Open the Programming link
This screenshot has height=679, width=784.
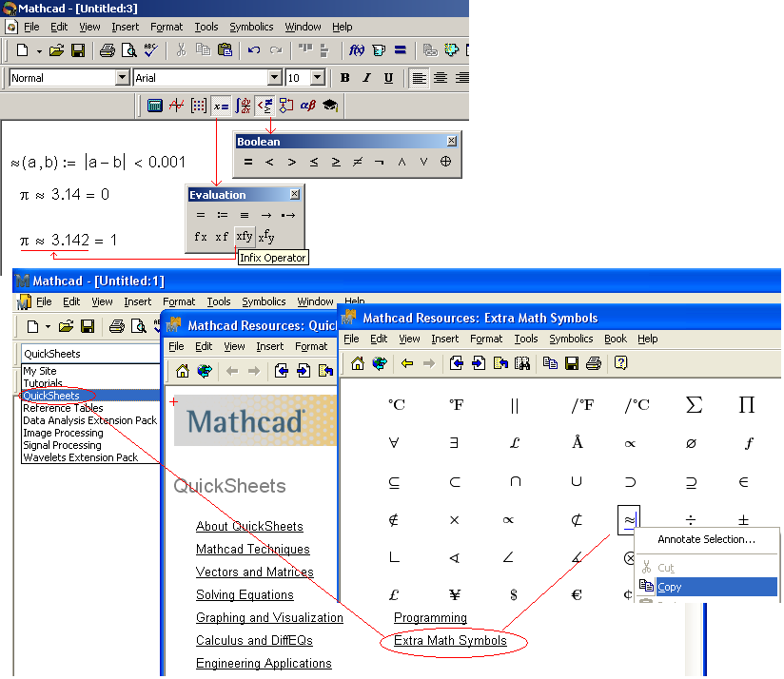click(x=430, y=617)
